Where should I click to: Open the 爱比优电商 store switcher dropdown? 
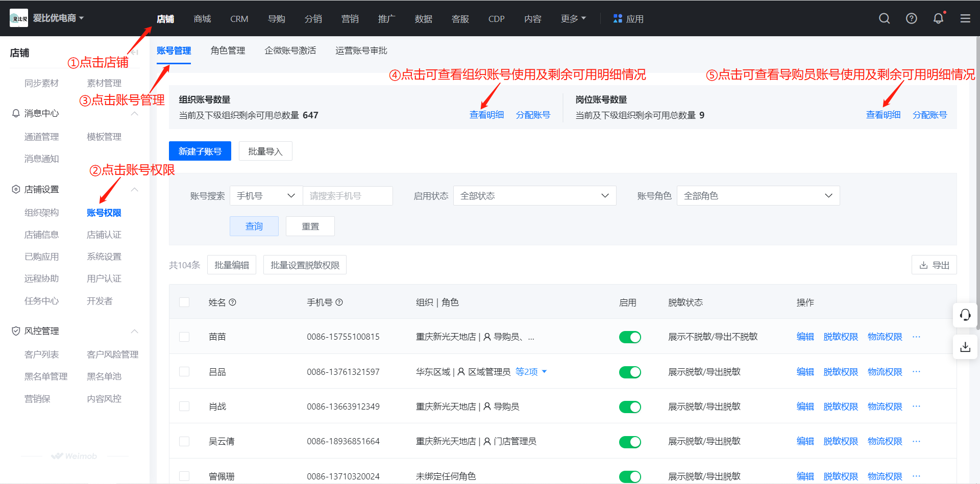coord(58,18)
